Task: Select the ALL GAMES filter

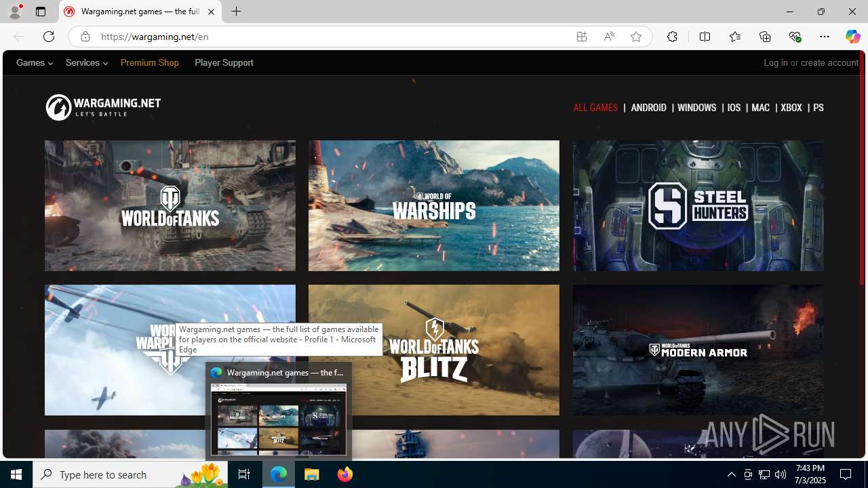Action: pyautogui.click(x=595, y=108)
